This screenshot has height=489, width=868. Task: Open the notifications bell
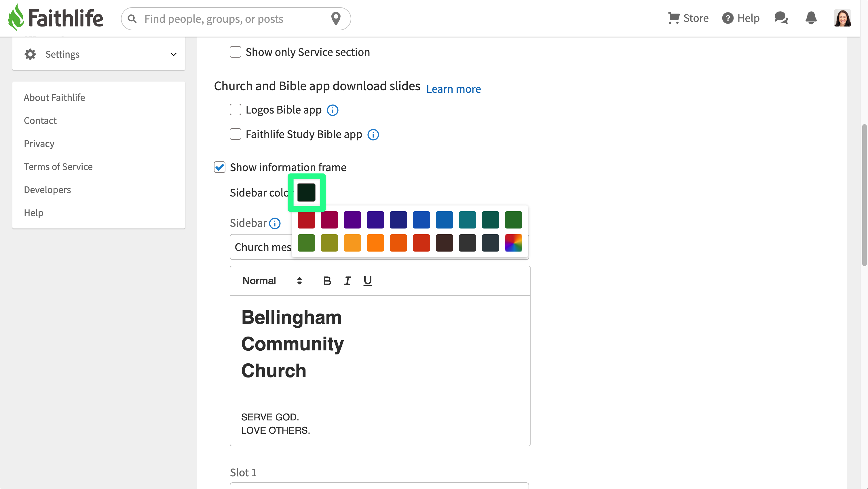(811, 18)
